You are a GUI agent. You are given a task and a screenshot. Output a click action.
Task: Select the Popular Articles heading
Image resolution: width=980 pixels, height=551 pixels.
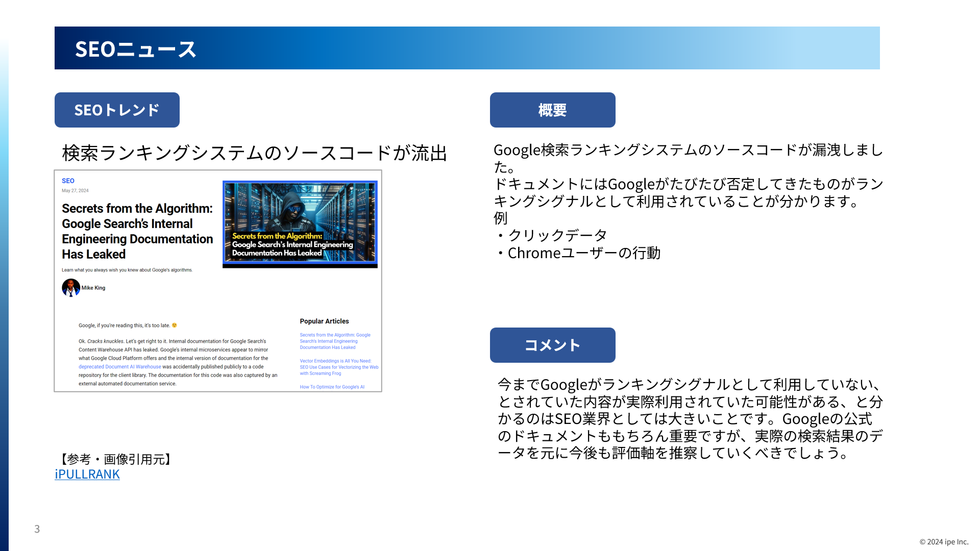324,321
